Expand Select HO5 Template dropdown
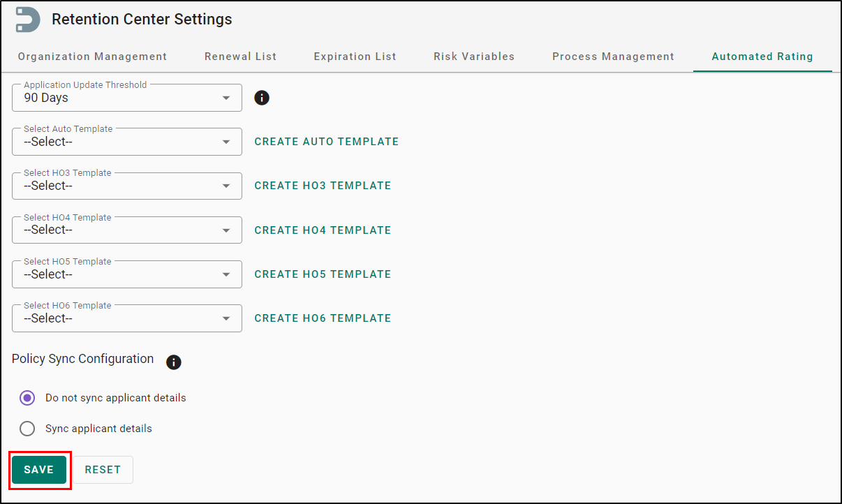 127,274
